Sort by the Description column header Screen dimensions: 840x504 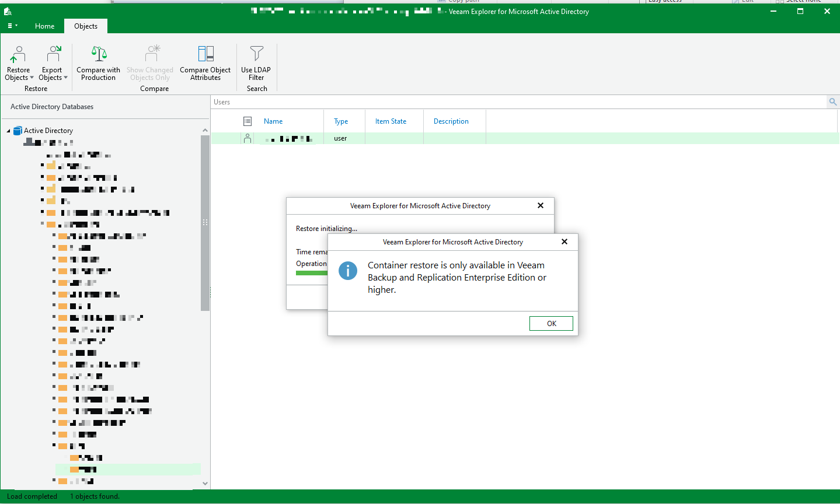click(x=451, y=121)
